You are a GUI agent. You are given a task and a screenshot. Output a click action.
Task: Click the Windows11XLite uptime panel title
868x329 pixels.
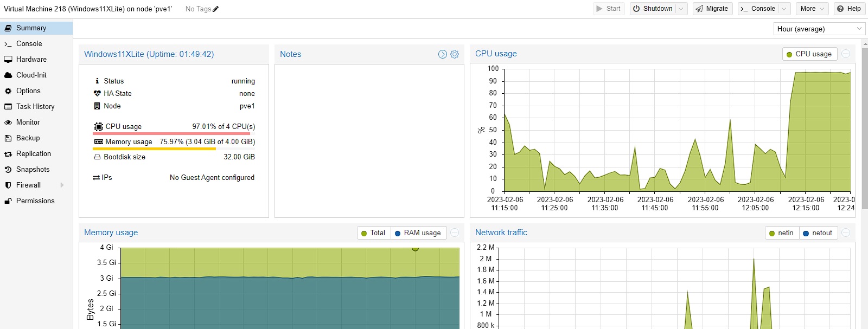pyautogui.click(x=149, y=54)
